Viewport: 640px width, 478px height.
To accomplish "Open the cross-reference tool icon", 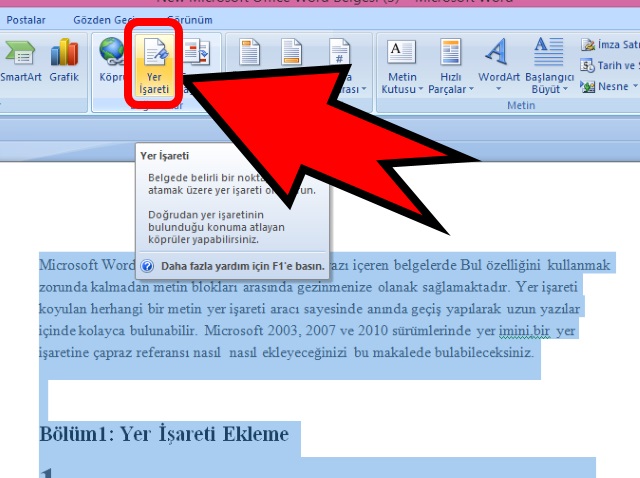I will [197, 52].
